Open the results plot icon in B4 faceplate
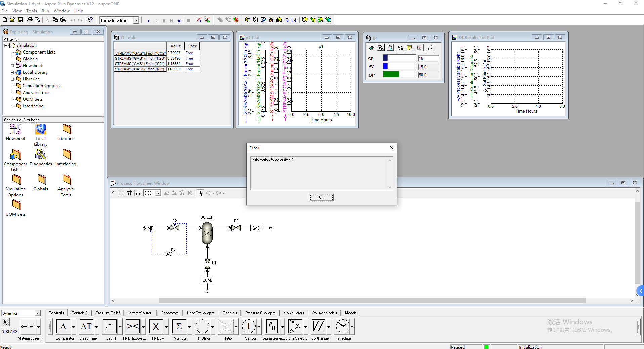Screen dimensions: 644x349 coord(419,48)
